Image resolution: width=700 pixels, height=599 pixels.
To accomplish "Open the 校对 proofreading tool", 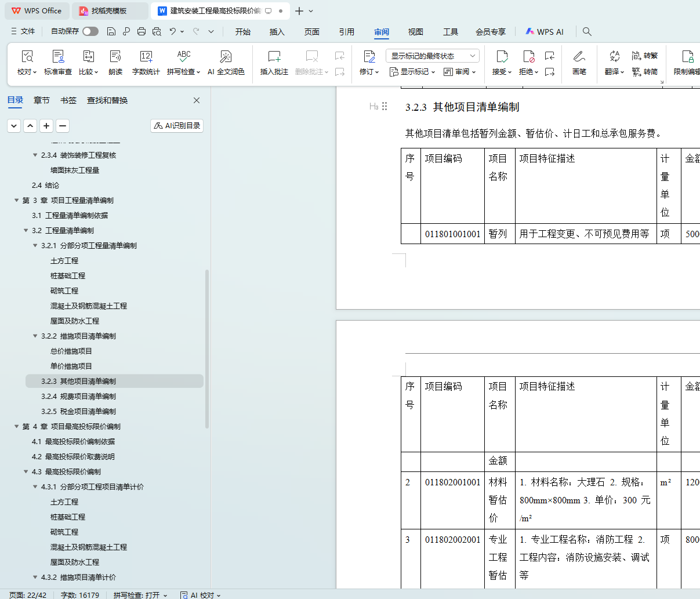I will point(27,63).
